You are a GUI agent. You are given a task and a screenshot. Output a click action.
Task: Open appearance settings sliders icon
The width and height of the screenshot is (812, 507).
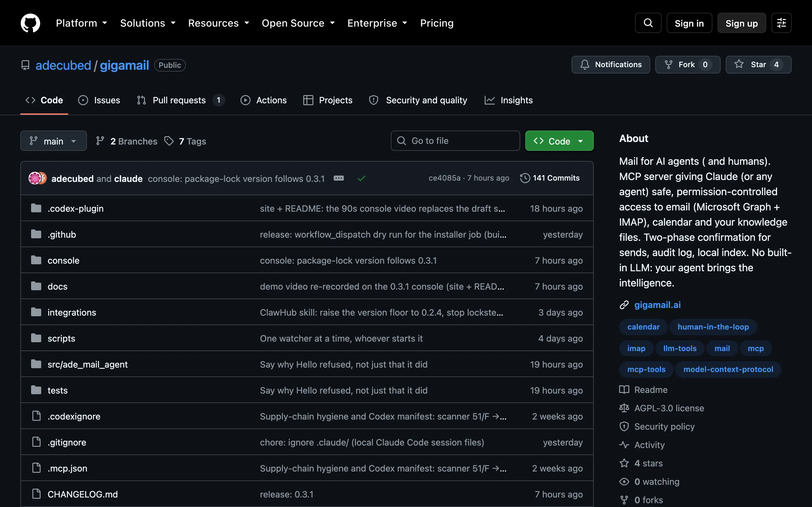[781, 23]
